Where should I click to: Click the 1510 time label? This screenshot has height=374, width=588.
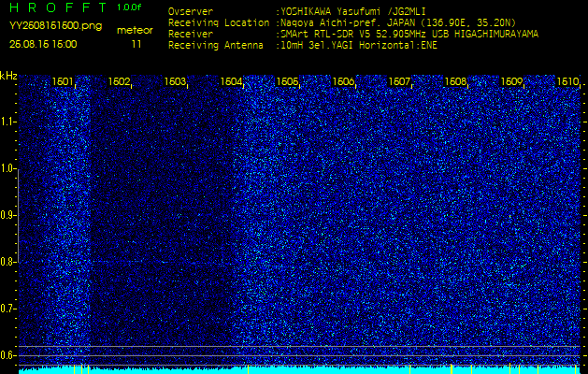[x=567, y=81]
